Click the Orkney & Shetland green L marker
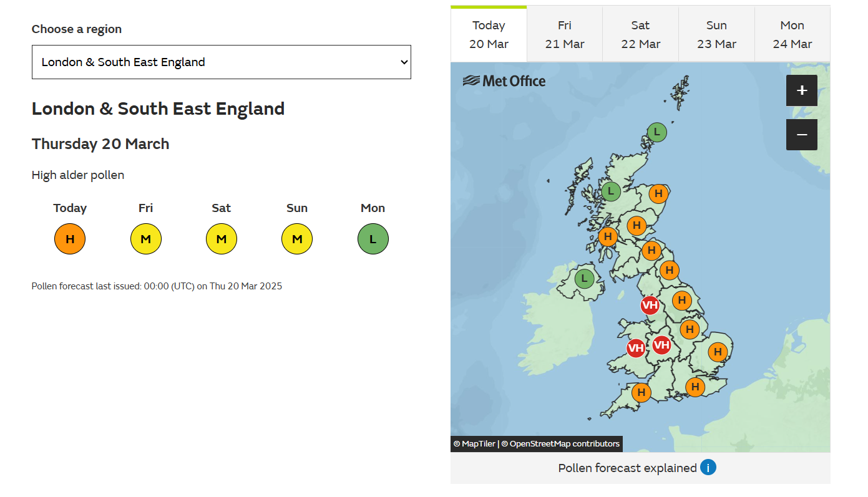The image size is (868, 497). click(x=656, y=132)
